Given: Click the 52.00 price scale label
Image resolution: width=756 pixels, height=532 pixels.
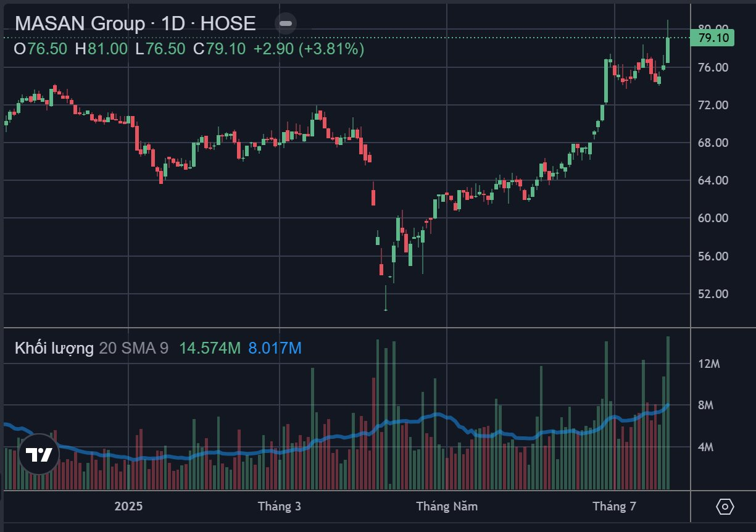Looking at the screenshot, I should click(x=713, y=294).
